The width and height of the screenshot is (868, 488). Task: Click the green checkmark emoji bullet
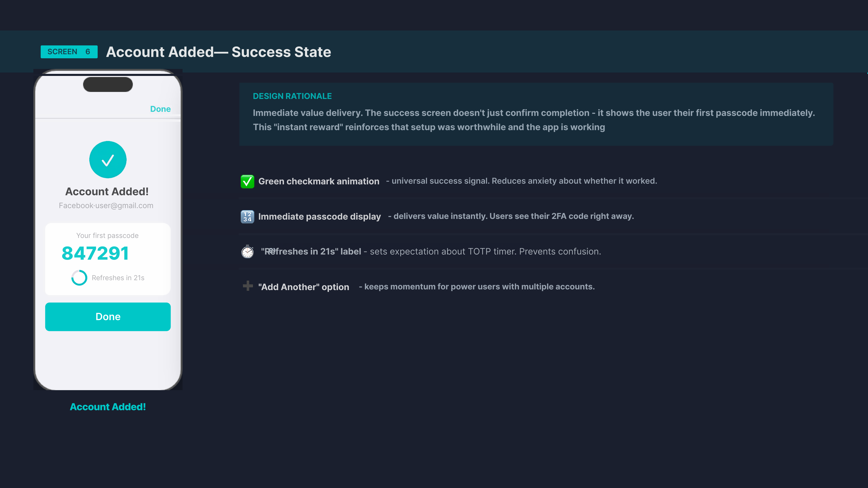[x=247, y=181]
